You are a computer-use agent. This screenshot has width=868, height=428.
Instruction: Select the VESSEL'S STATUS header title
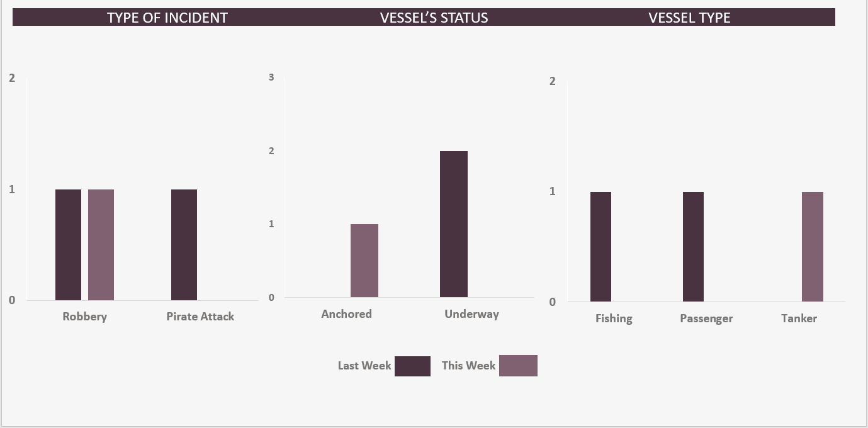point(434,18)
